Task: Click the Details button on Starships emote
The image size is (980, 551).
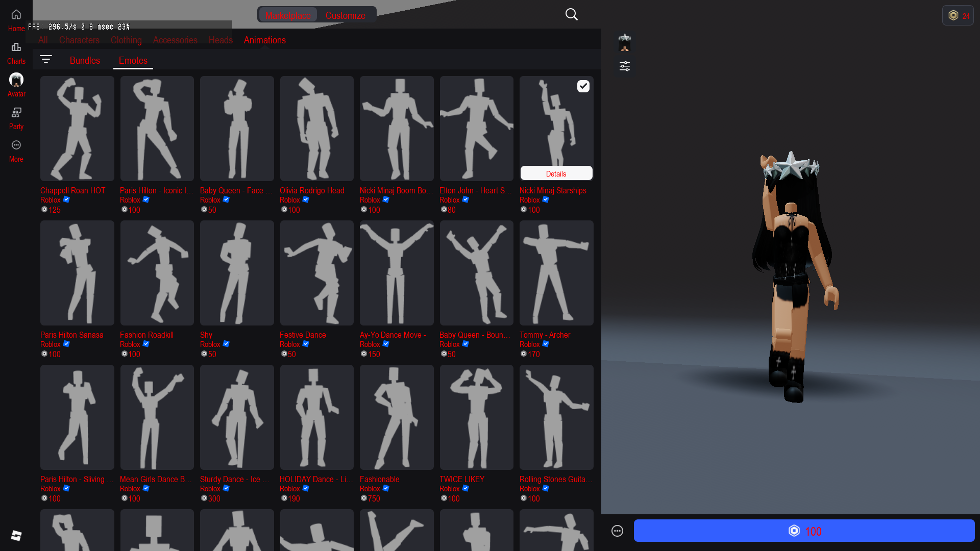Action: click(556, 173)
